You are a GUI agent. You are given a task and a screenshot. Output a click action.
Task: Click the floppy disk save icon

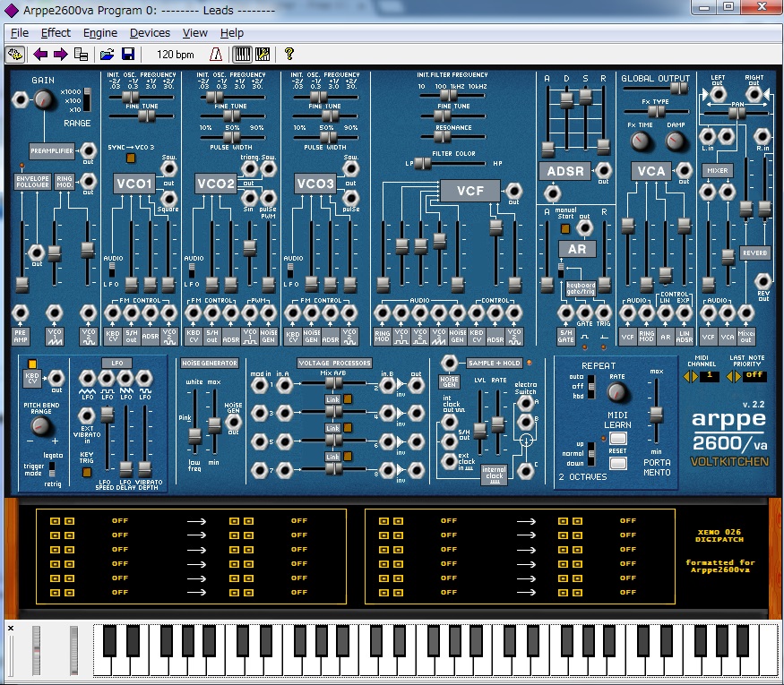[x=128, y=54]
